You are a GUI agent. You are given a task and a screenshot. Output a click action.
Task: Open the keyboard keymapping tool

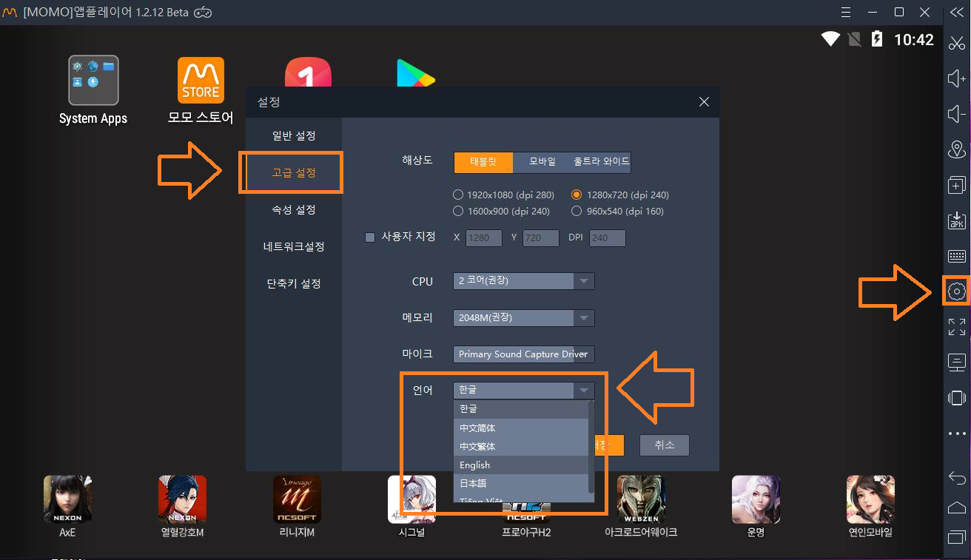click(956, 255)
